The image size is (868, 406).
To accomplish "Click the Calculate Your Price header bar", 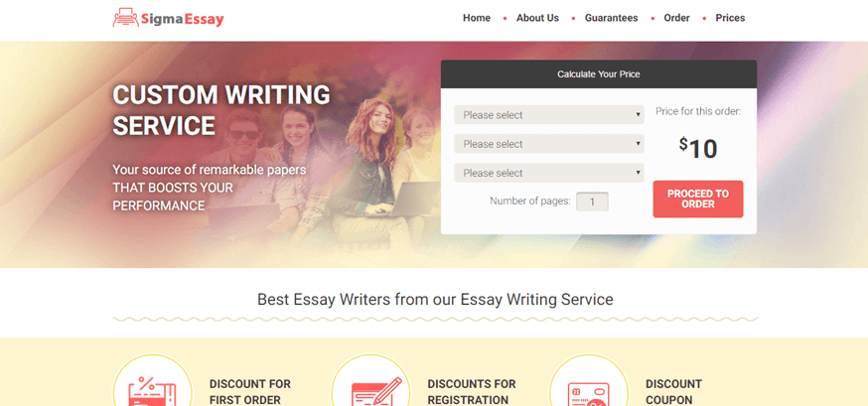I will [599, 74].
